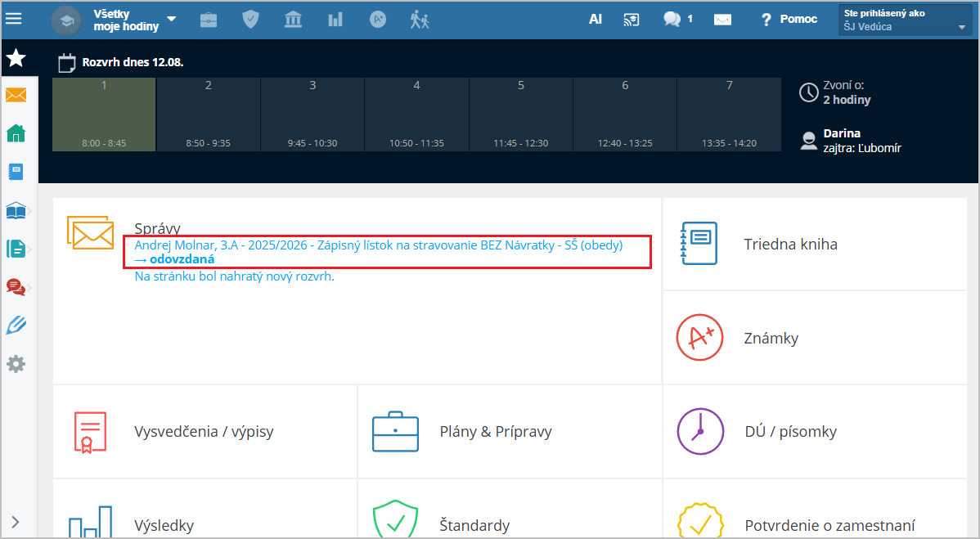
Task: Open the Andrej Molnar zápisný lístok message link
Action: (378, 245)
